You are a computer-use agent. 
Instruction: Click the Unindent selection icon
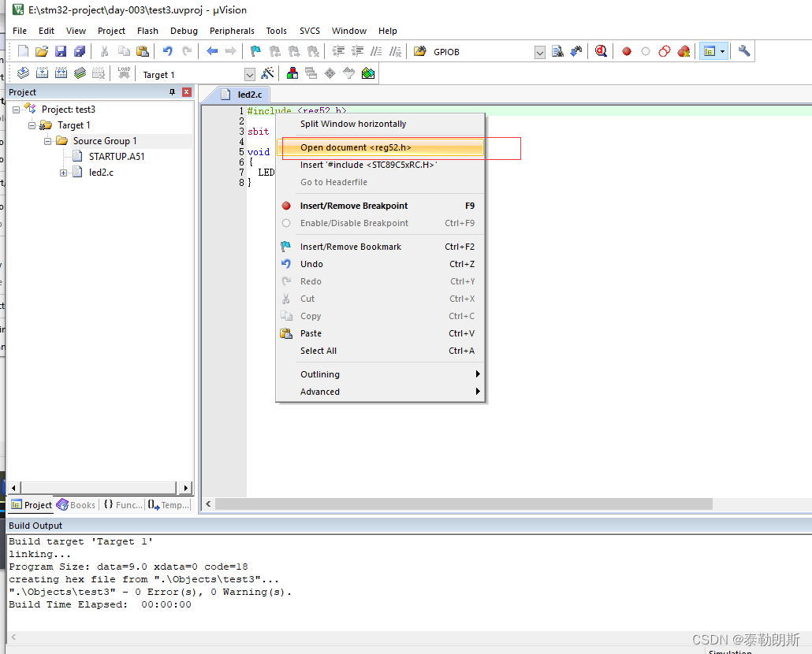[357, 51]
